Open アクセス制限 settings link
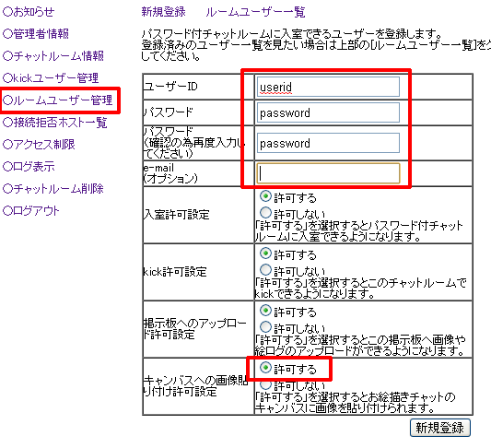 click(x=39, y=145)
